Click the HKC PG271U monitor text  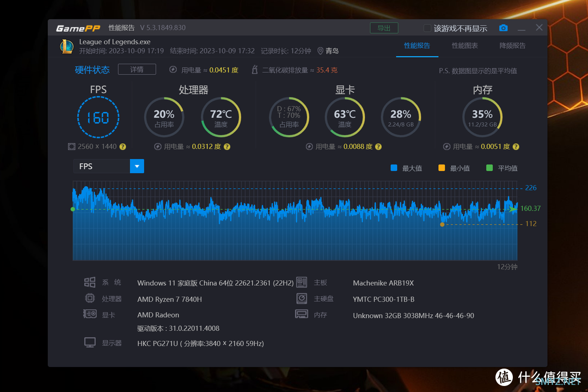(x=200, y=344)
